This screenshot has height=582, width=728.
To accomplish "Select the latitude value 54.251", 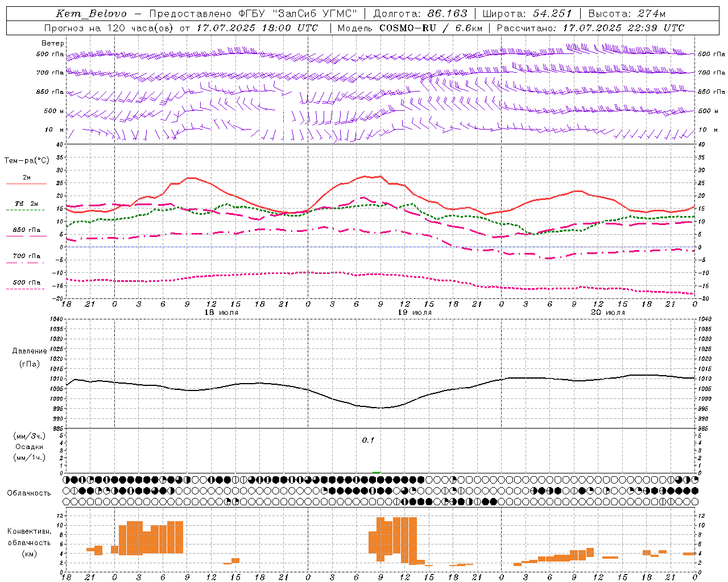I will click(552, 14).
